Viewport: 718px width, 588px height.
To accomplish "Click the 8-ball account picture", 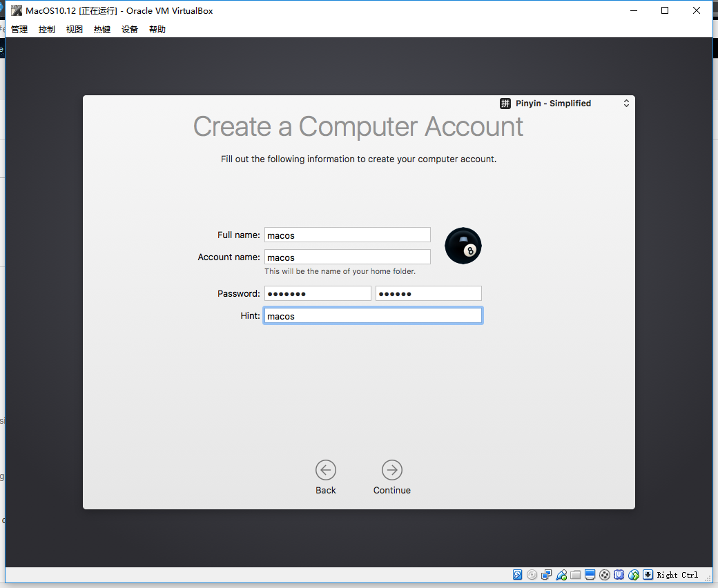I will (x=463, y=246).
